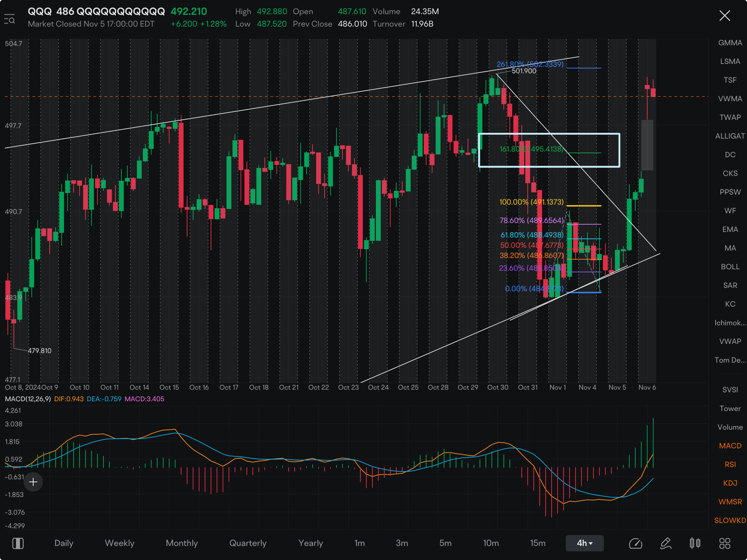This screenshot has width=747, height=560.
Task: Toggle the Tom De... indicator
Action: 730,360
